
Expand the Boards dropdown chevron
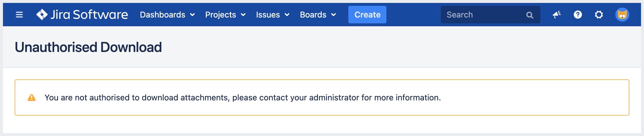tap(333, 15)
